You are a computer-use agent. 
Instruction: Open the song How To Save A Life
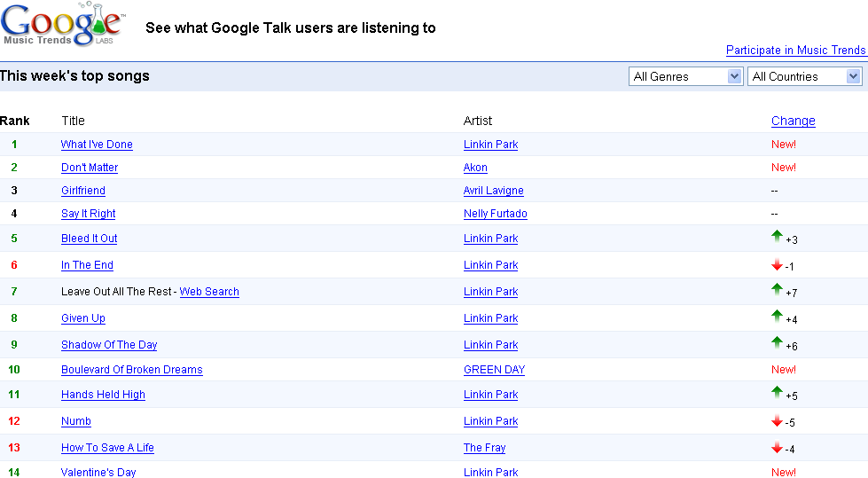coord(107,448)
